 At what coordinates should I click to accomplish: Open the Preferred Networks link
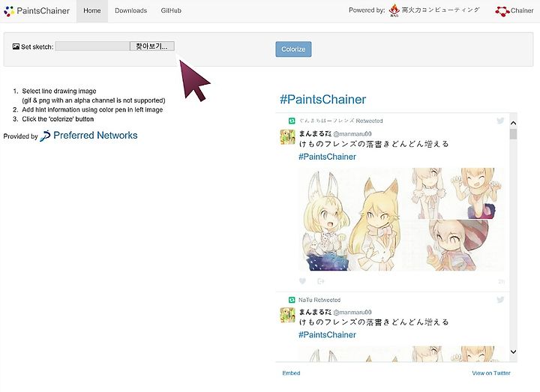coord(95,135)
